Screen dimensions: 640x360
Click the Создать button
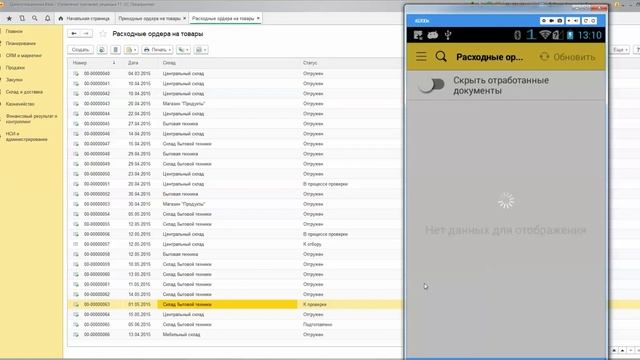pyautogui.click(x=80, y=50)
